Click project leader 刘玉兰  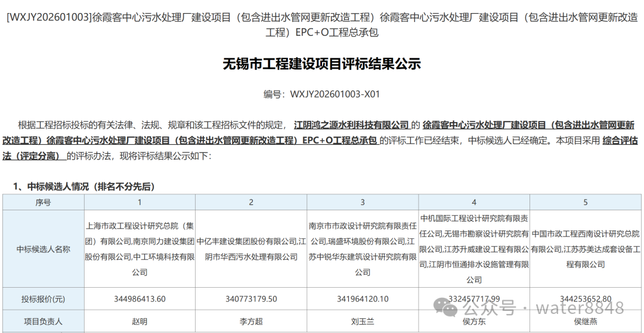[x=363, y=322]
